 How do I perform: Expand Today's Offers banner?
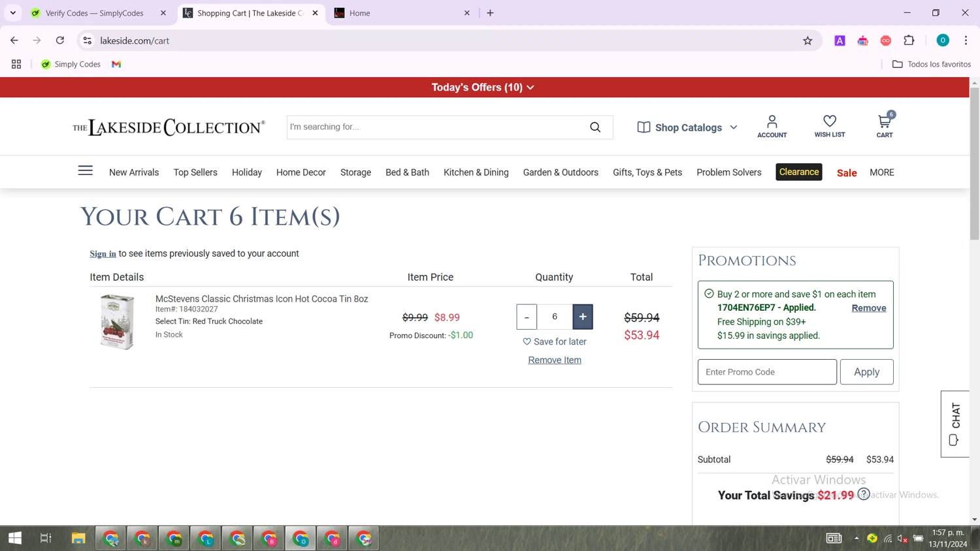tap(483, 87)
